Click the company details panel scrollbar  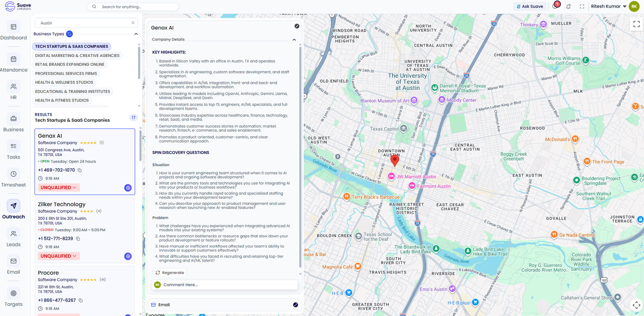(x=300, y=157)
